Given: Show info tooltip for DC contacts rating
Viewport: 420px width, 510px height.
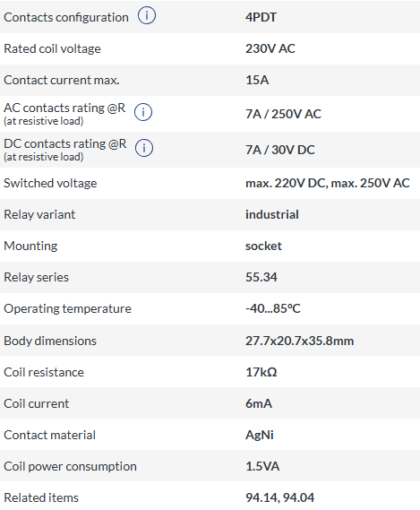Looking at the screenshot, I should tap(144, 148).
